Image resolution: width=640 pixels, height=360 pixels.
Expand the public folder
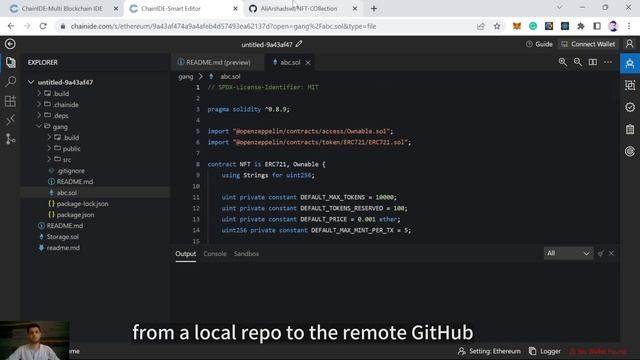point(49,149)
